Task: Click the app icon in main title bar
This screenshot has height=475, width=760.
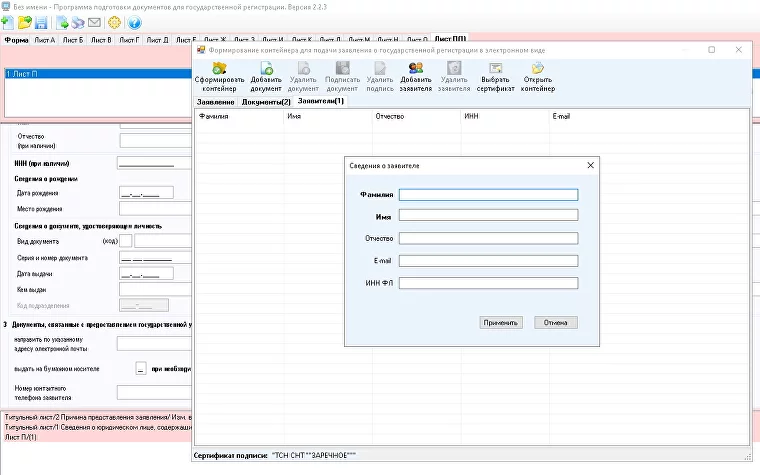Action: pos(6,6)
